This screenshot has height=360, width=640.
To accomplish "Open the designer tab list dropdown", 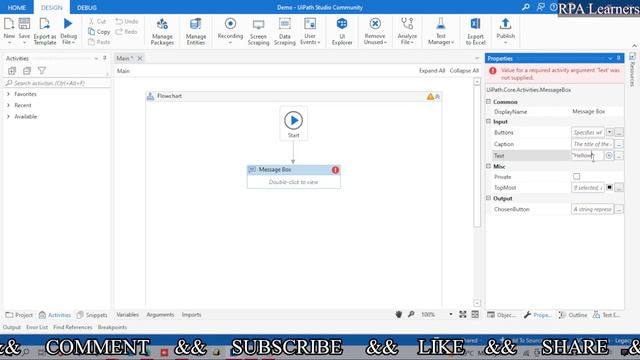I will (476, 58).
